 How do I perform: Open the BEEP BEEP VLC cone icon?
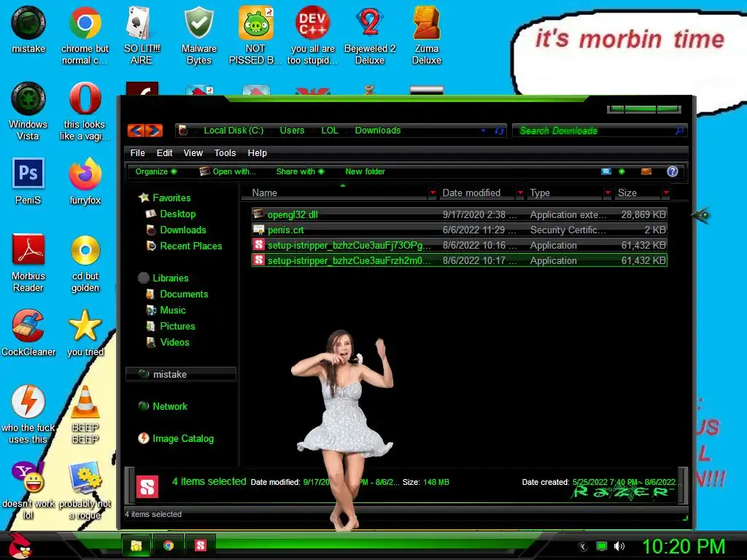[85, 414]
